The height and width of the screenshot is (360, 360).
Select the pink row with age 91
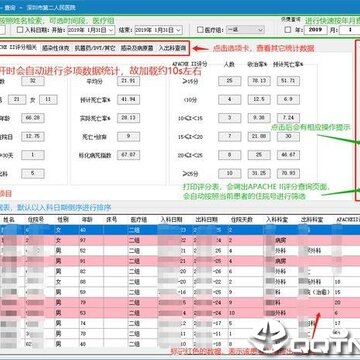pyautogui.click(x=180, y=261)
